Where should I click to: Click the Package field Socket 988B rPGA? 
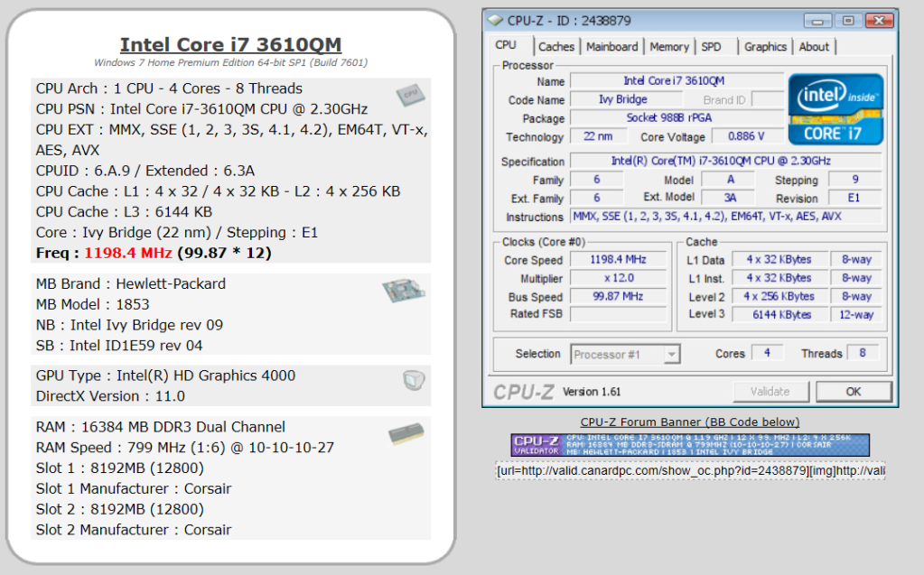[x=677, y=118]
